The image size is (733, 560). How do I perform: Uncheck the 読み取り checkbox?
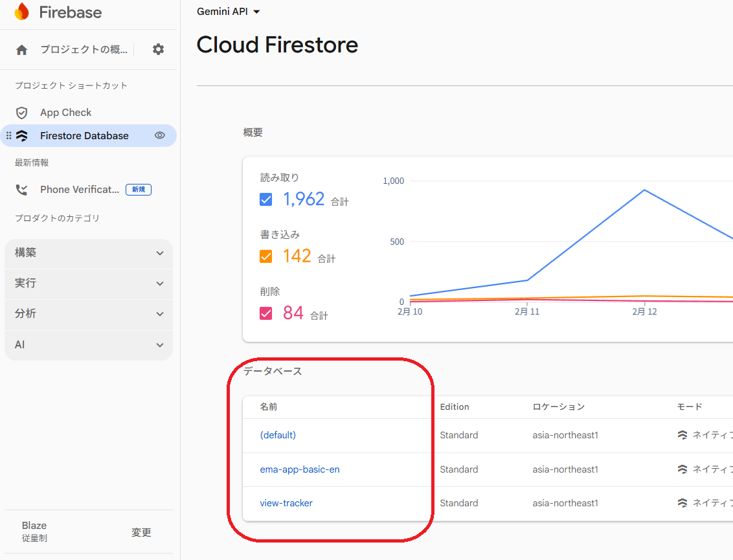tap(265, 199)
